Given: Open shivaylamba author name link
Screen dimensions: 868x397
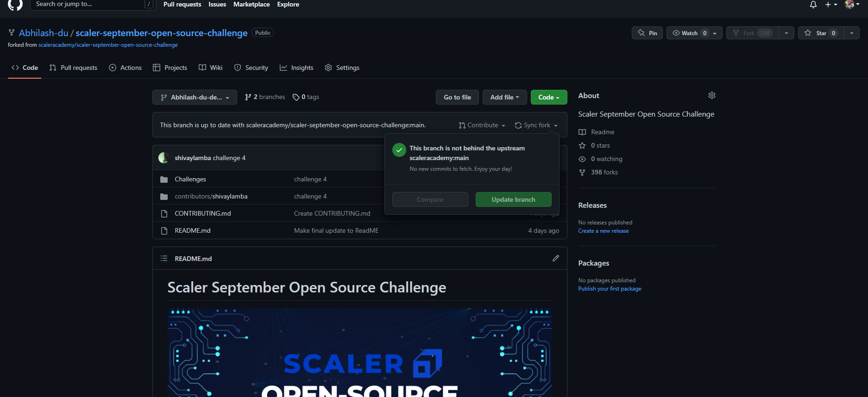Looking at the screenshot, I should (193, 158).
